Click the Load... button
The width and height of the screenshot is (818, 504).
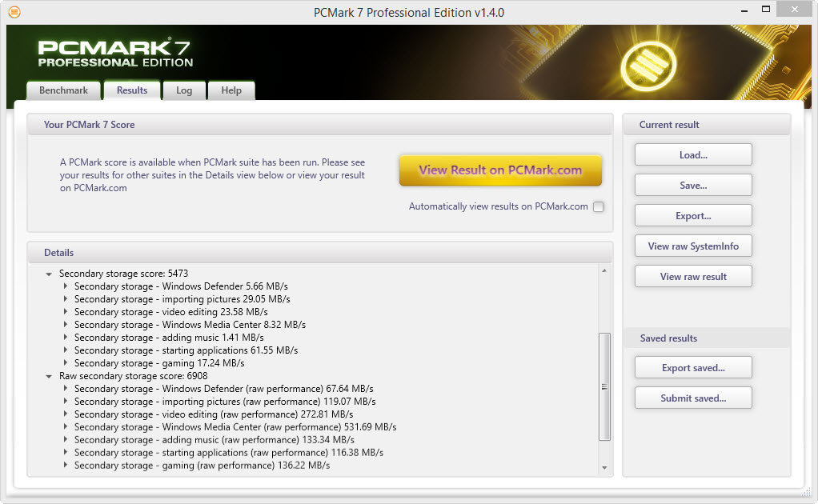693,154
